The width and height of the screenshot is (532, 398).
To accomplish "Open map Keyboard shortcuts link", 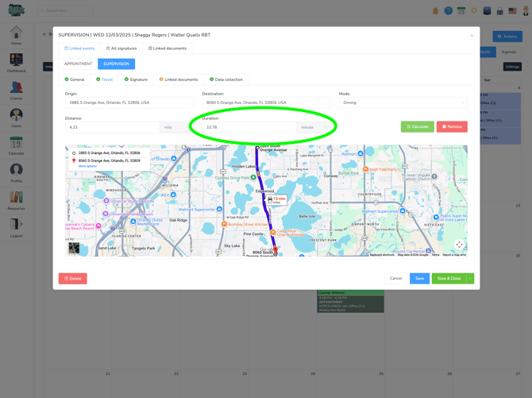I will (x=382, y=255).
